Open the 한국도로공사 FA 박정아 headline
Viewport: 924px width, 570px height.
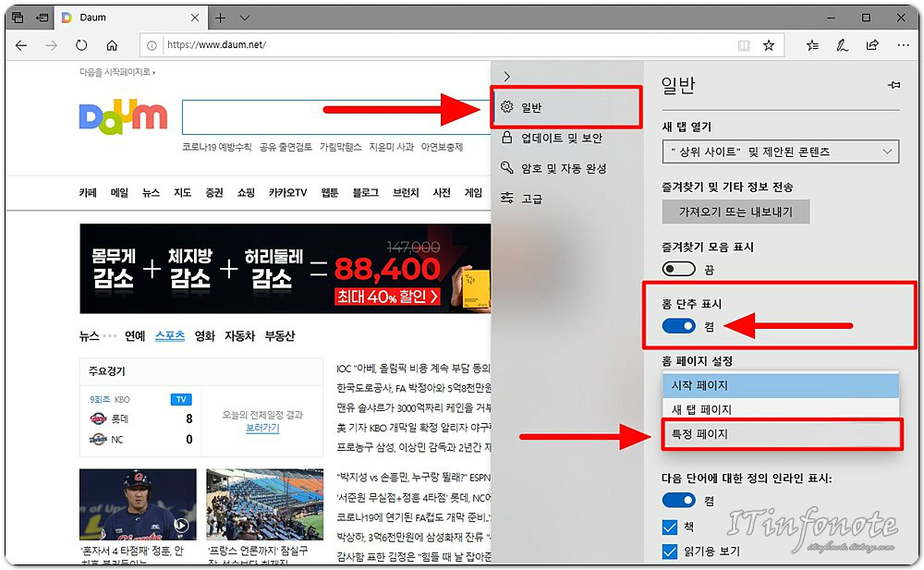point(414,388)
